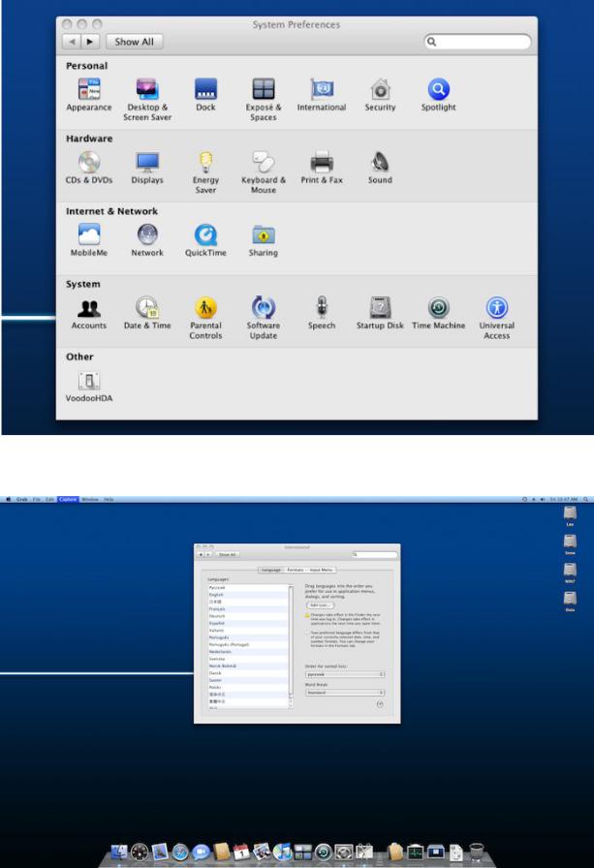
Task: Open the Speech preference pane
Action: [x=322, y=313]
